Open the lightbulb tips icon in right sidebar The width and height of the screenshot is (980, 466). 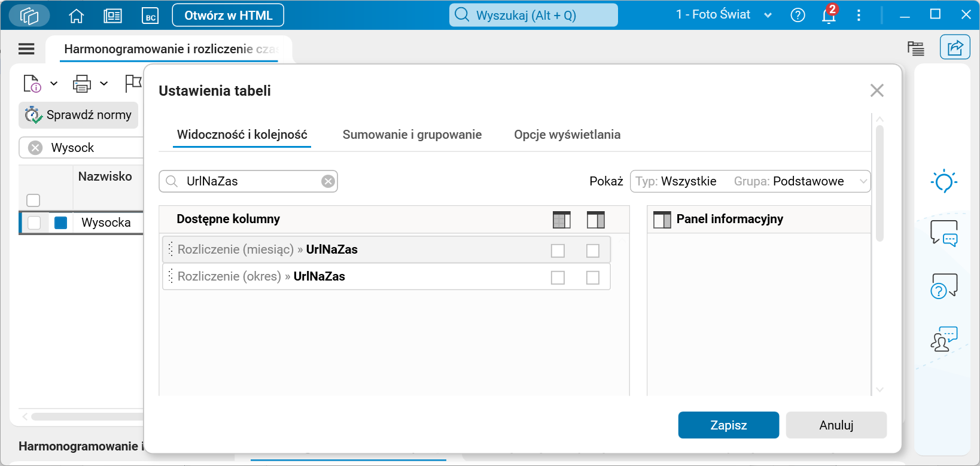point(944,181)
